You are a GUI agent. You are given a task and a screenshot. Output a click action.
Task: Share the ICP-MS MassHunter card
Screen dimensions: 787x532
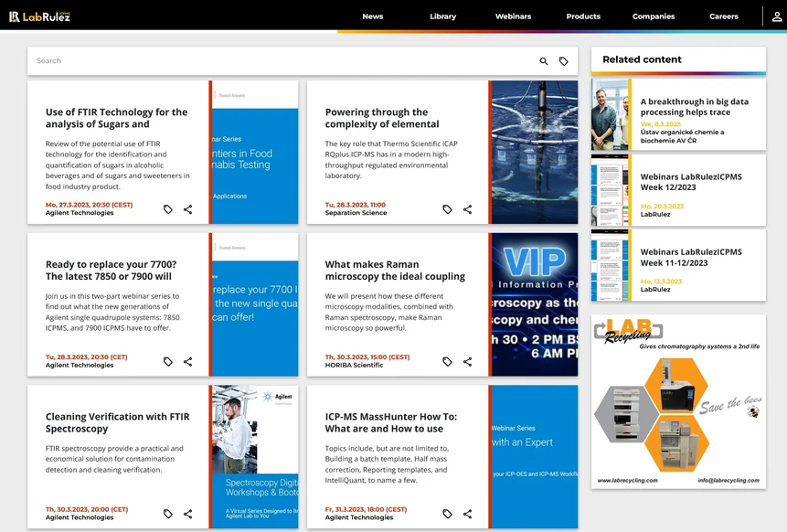(467, 514)
